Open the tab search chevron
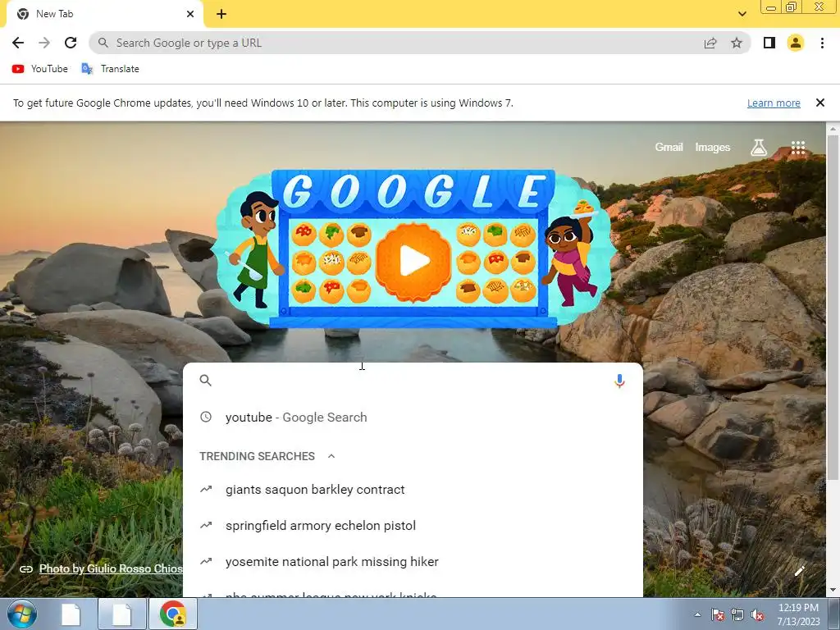 [742, 14]
